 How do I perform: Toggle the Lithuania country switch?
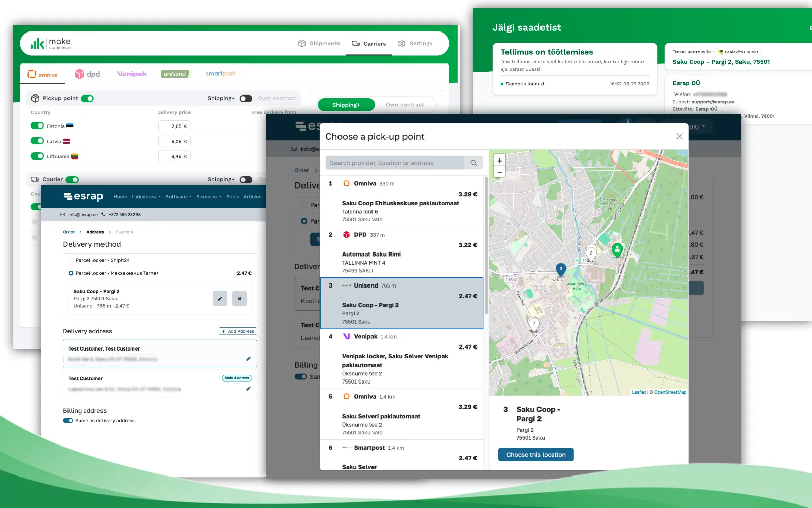point(37,156)
